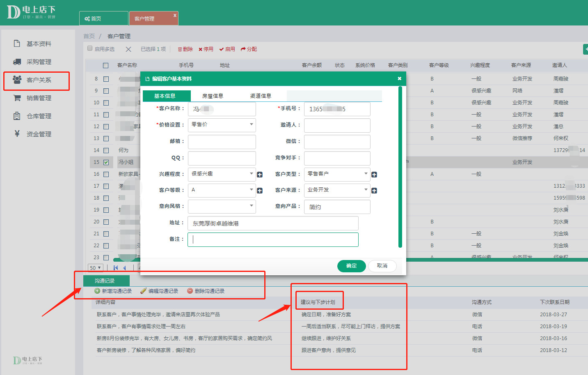Open the 客户等级 dropdown showing A

click(222, 190)
